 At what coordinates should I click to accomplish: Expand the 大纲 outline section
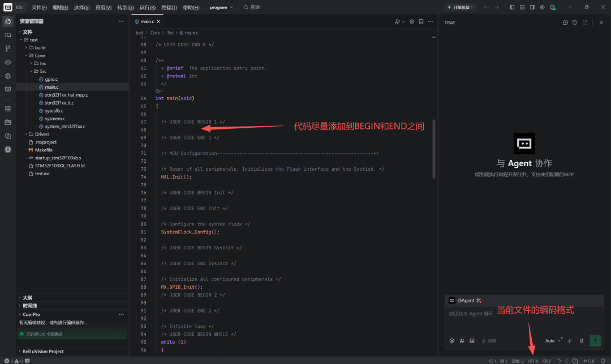27,298
